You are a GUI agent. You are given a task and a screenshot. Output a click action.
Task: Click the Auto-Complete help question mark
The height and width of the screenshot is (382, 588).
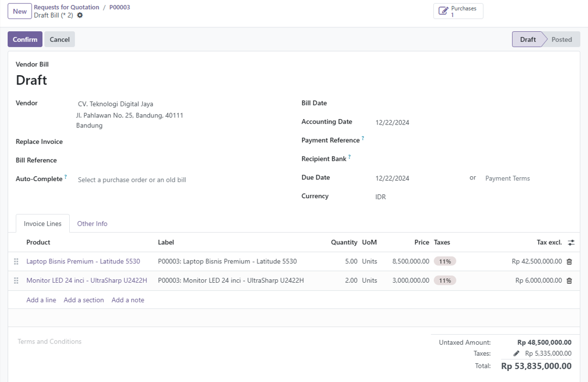66,177
